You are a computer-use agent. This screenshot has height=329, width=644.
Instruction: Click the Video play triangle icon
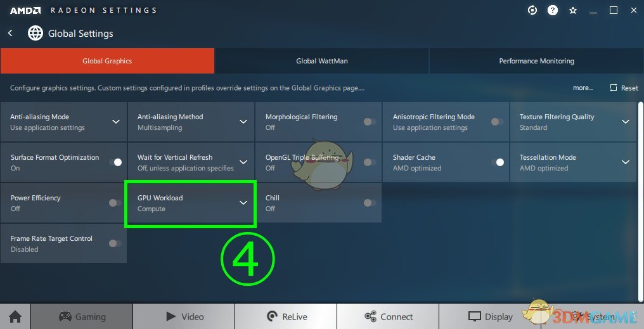pos(171,316)
